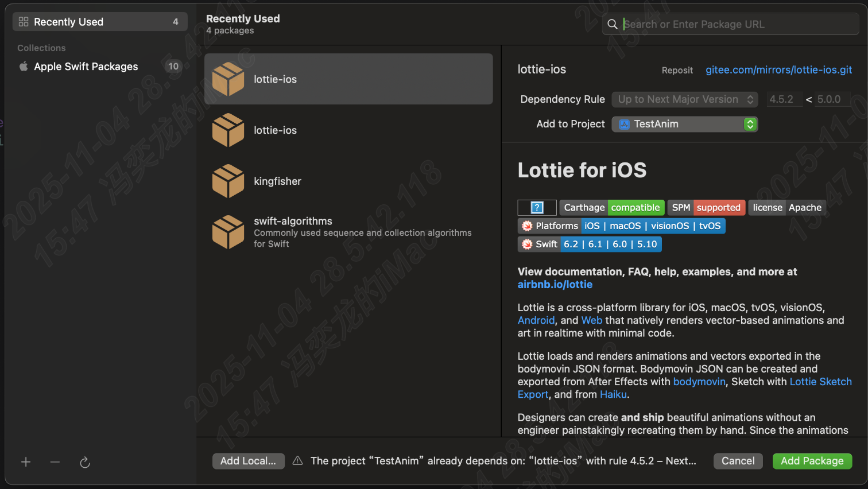The image size is (868, 489).
Task: Click the maximum version 5.0.0 field
Action: (x=834, y=99)
